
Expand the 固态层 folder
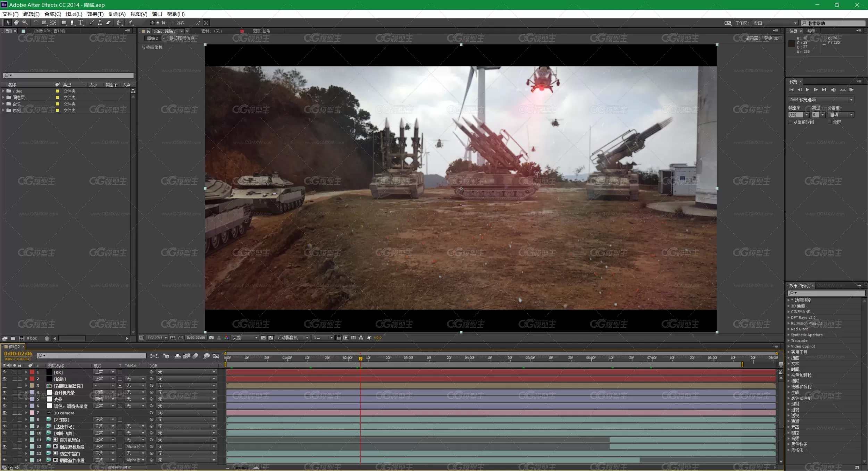coord(3,98)
